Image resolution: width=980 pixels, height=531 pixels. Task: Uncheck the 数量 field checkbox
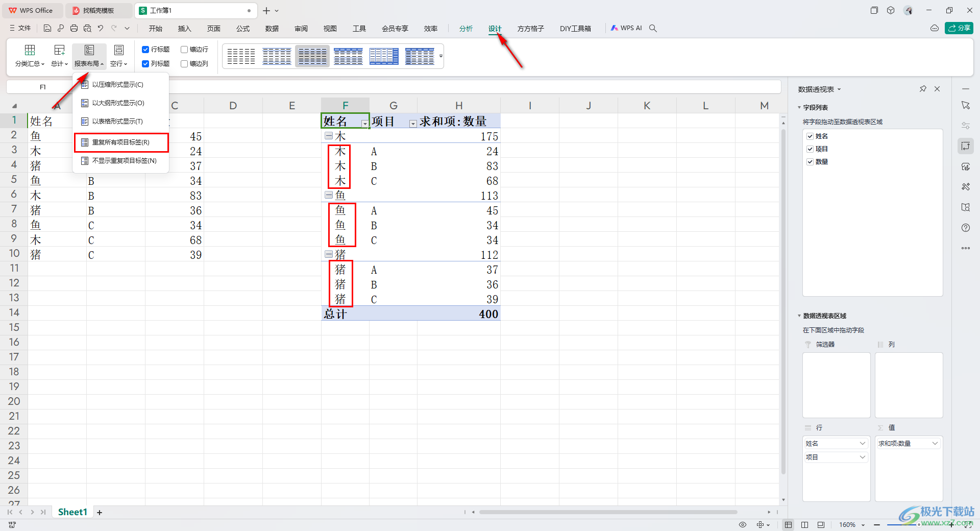point(810,162)
